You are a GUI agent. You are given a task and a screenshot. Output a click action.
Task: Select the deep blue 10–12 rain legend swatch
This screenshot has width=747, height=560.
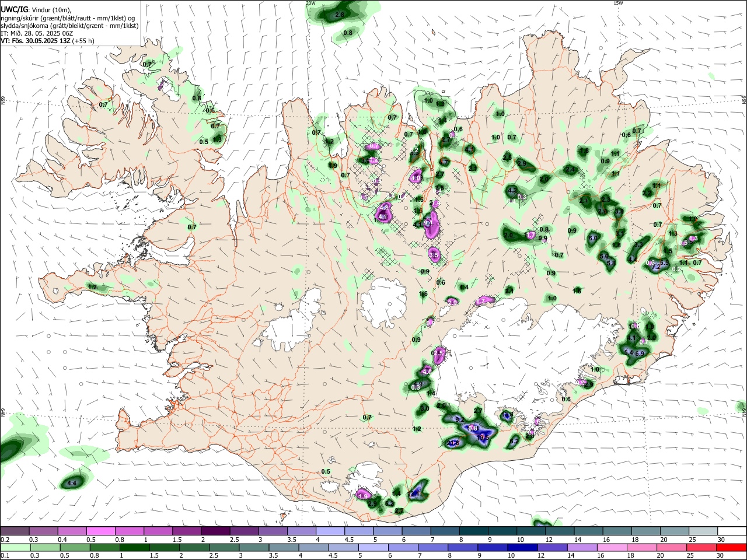[x=522, y=547]
